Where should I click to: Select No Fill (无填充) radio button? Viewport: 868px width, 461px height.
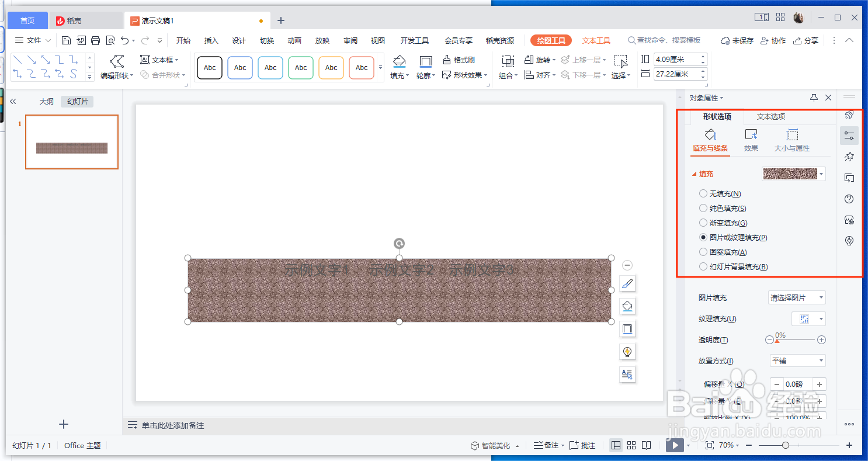[703, 193]
